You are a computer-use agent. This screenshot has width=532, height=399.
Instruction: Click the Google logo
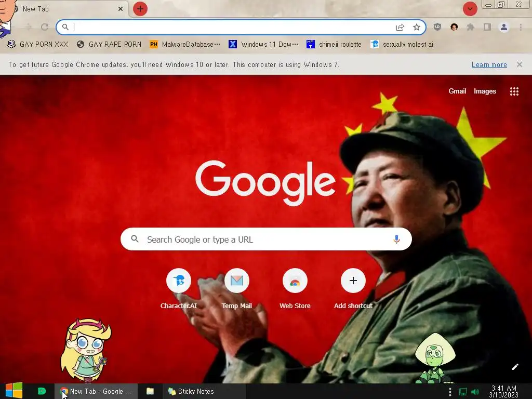pyautogui.click(x=265, y=183)
